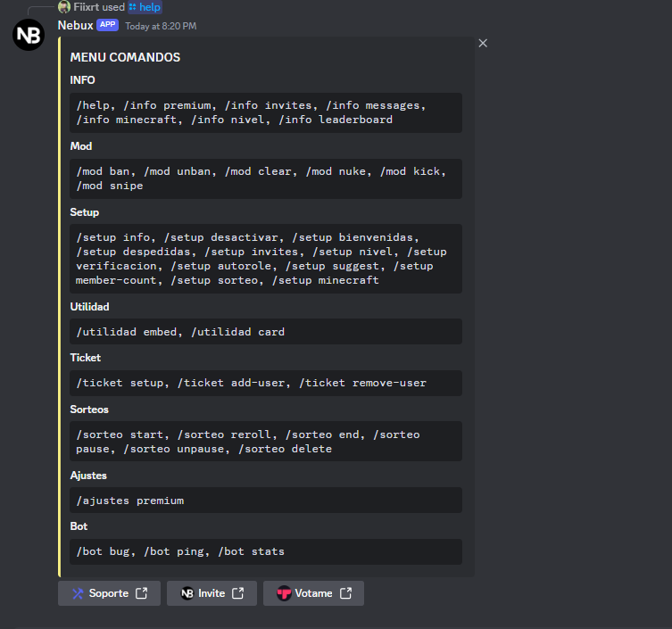Open the Soporte link button
The height and width of the screenshot is (629, 672).
point(109,593)
